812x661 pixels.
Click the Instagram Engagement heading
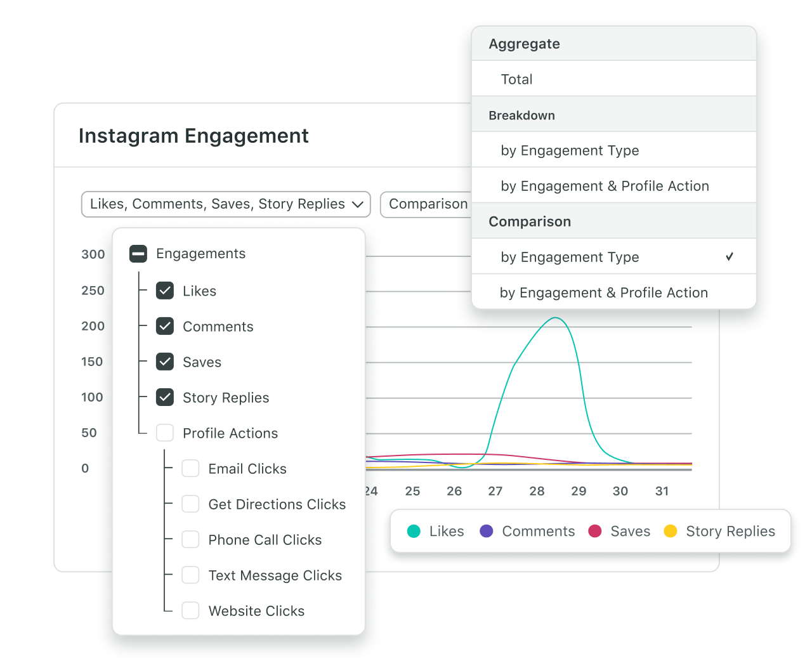(x=193, y=136)
